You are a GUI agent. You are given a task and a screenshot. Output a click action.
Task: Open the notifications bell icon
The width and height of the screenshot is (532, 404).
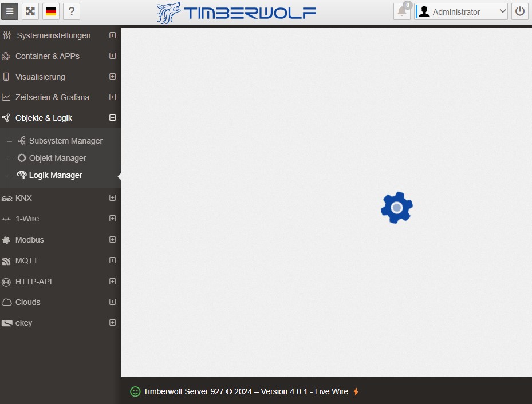point(402,12)
